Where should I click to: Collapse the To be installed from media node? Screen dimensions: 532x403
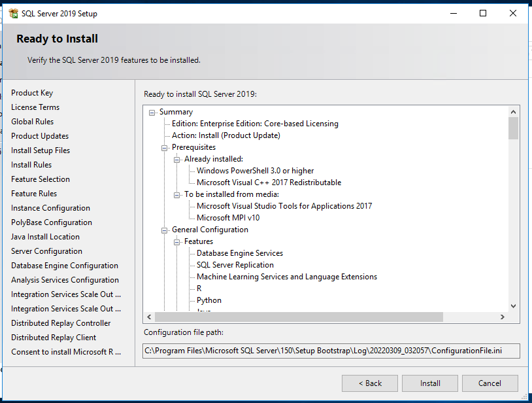pyautogui.click(x=176, y=195)
